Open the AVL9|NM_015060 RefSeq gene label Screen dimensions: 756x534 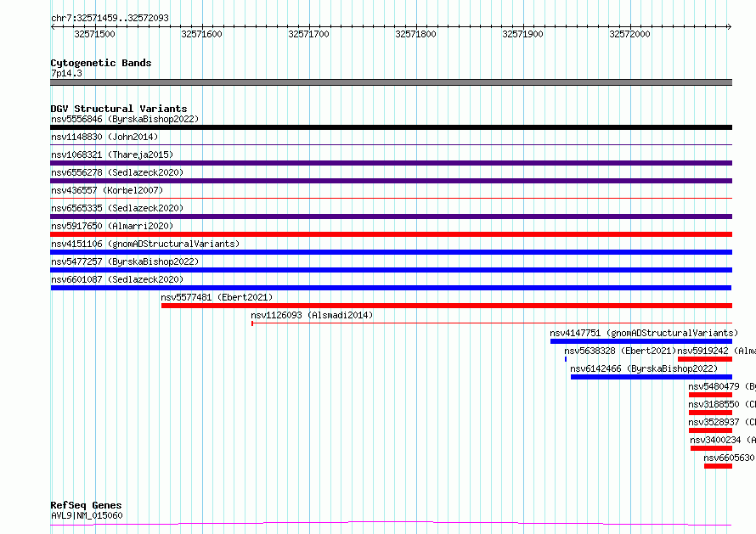87,515
